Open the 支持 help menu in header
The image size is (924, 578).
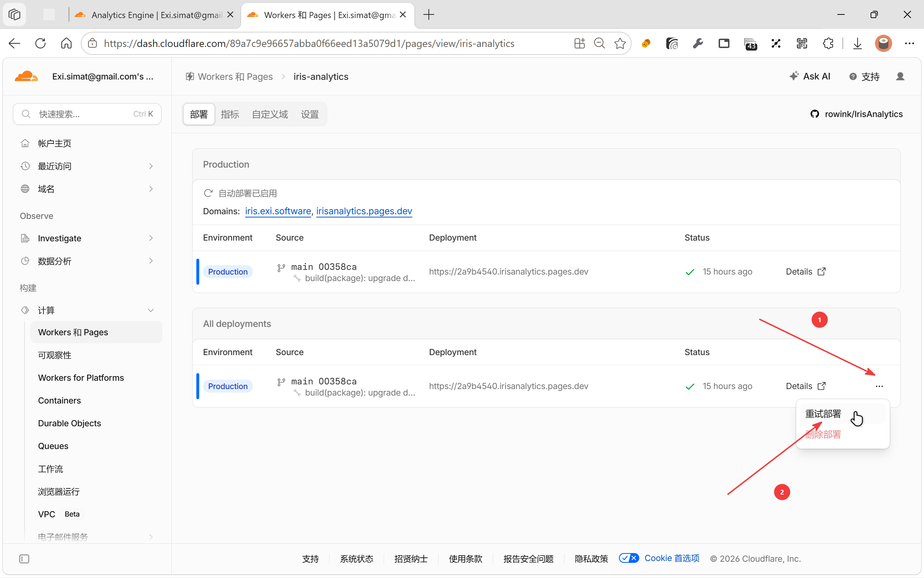pos(864,77)
